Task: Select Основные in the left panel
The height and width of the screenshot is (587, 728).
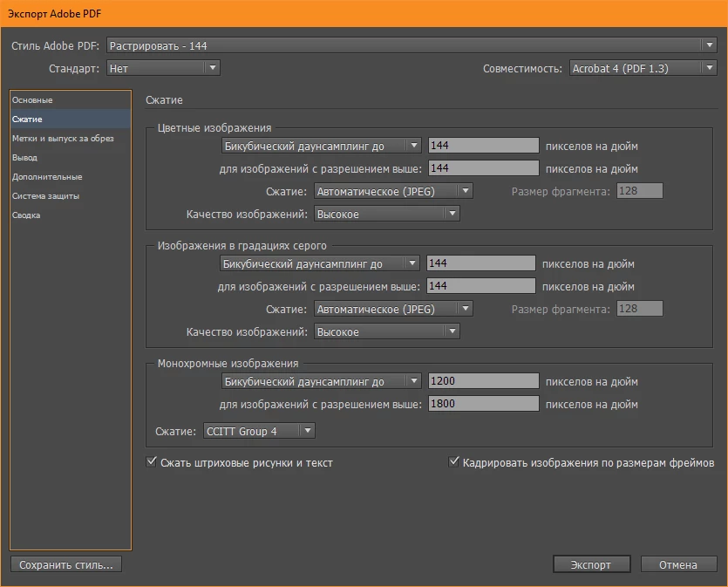Action: [70, 99]
